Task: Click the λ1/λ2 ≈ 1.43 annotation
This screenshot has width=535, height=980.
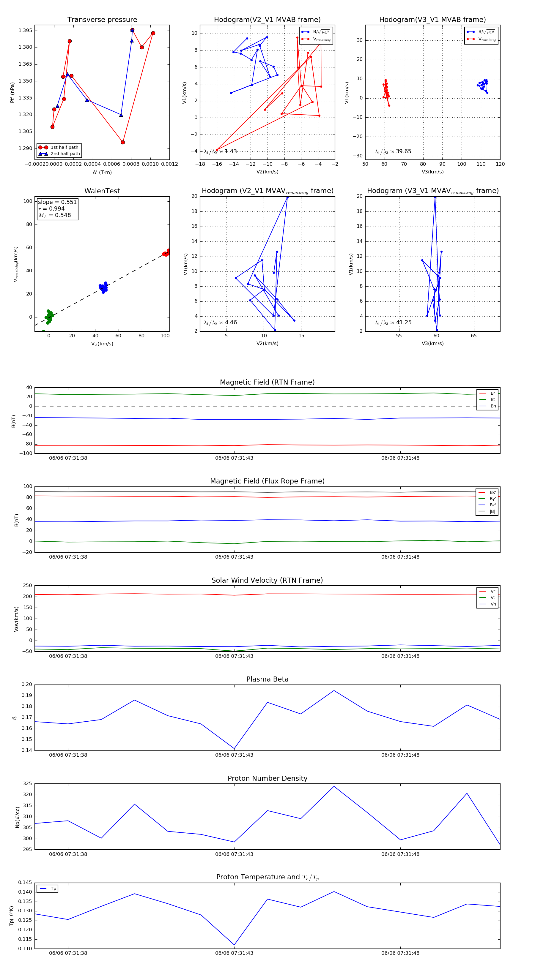Action: 220,151
